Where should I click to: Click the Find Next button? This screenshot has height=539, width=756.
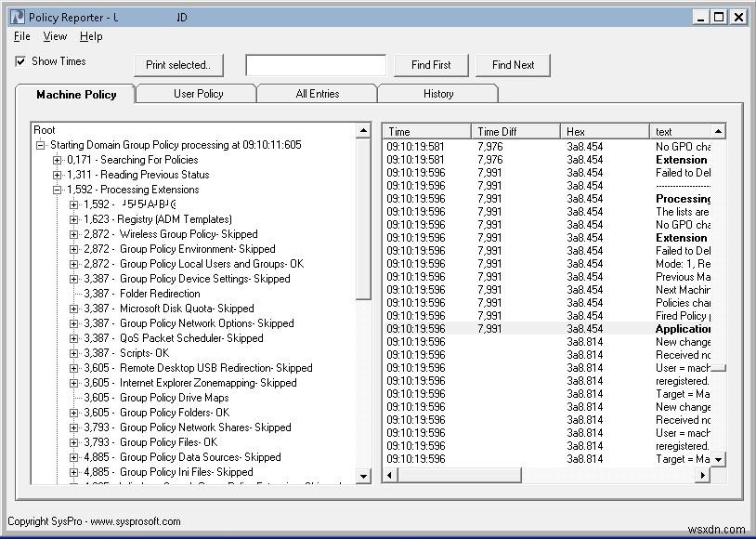tap(513, 64)
